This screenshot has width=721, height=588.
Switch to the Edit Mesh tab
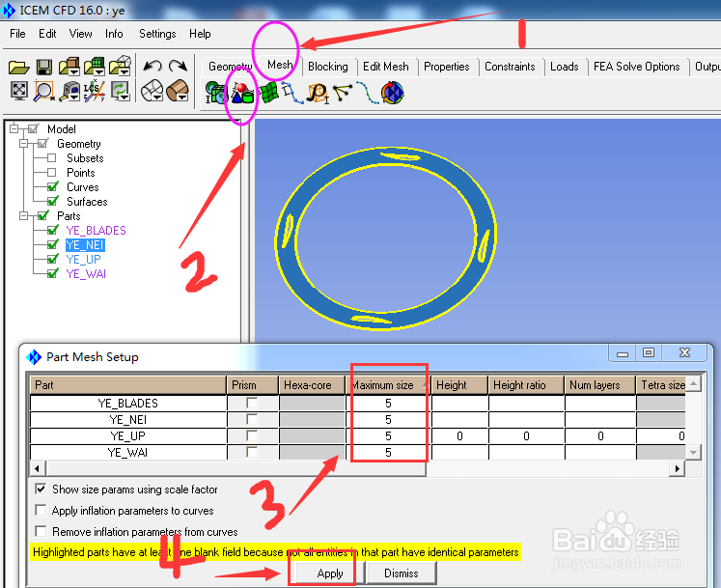[x=385, y=67]
